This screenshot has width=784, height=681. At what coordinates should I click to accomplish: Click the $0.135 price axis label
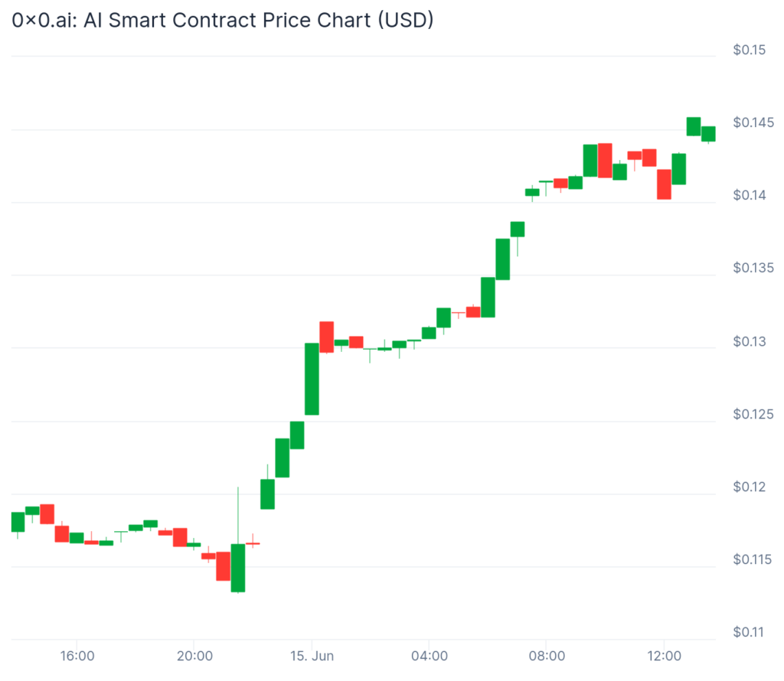click(751, 268)
